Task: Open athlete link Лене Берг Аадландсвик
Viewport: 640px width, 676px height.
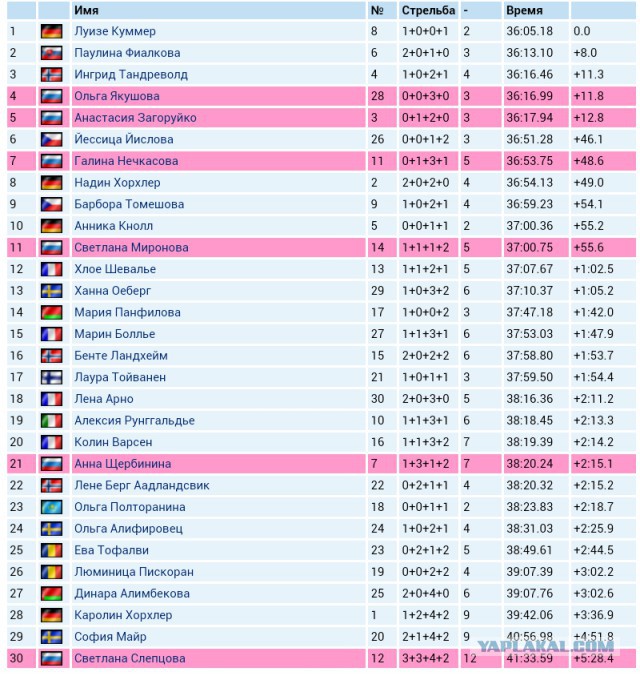Action: click(x=142, y=485)
